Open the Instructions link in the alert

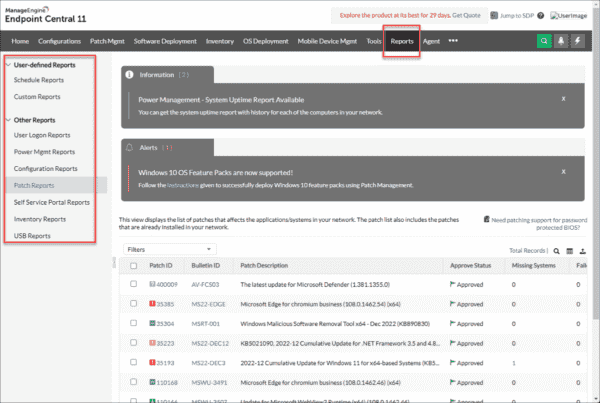tap(183, 185)
